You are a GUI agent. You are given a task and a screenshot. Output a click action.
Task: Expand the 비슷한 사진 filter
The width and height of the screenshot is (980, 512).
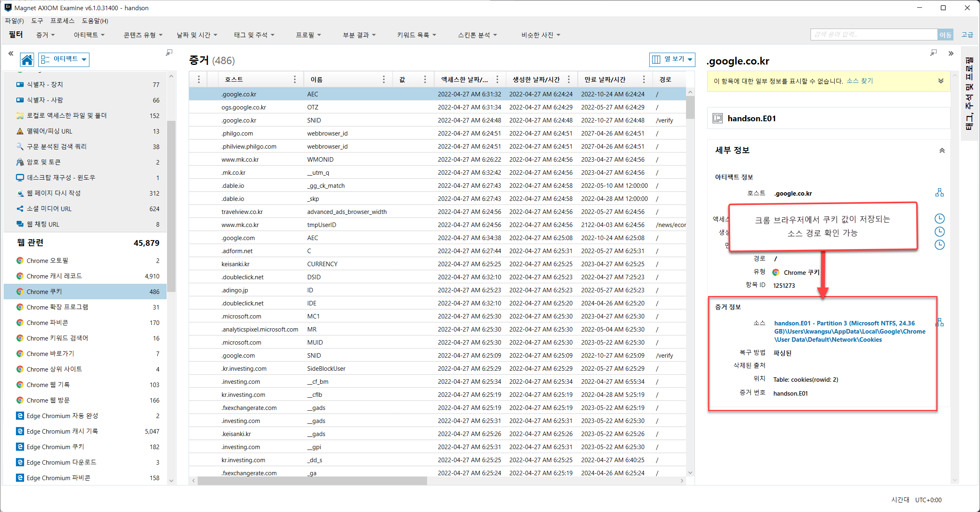(541, 35)
